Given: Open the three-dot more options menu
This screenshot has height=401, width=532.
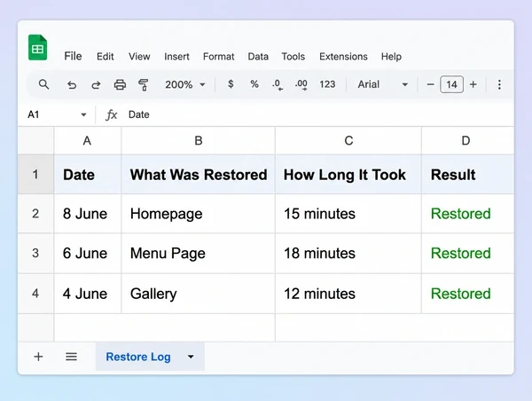Looking at the screenshot, I should click(499, 84).
